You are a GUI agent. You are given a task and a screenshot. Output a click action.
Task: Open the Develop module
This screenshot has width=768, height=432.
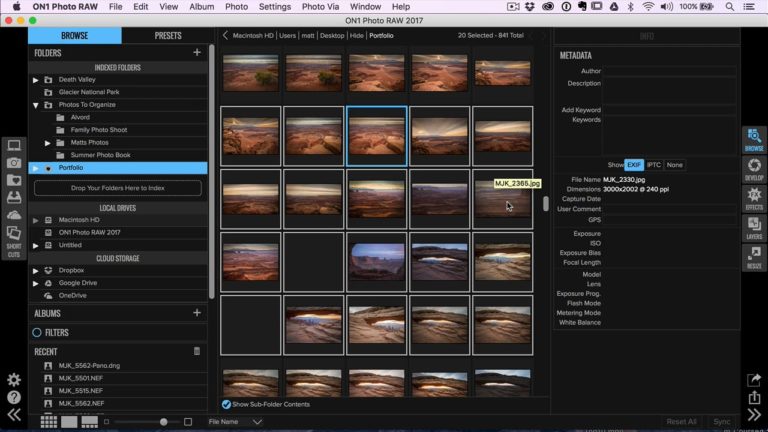coord(754,169)
